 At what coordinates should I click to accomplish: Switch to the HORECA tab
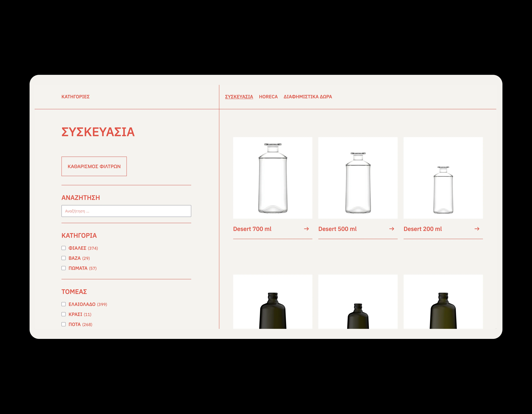click(x=268, y=97)
